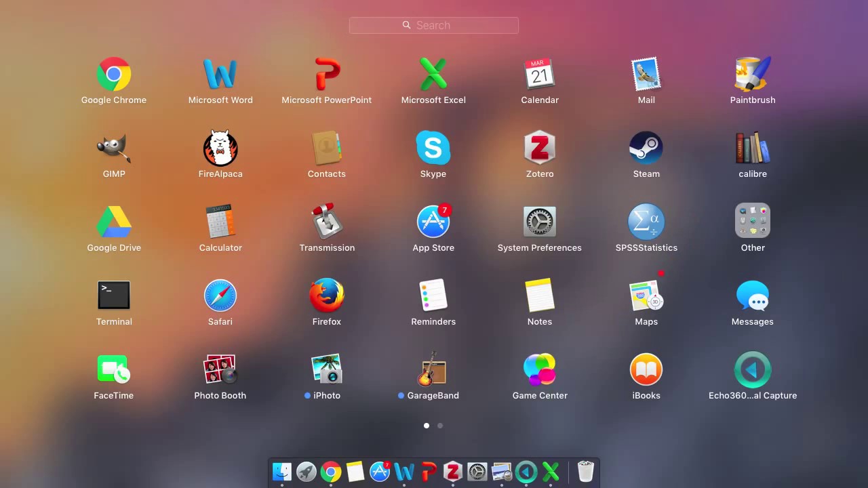
Task: Launch Steam
Action: pos(646,148)
